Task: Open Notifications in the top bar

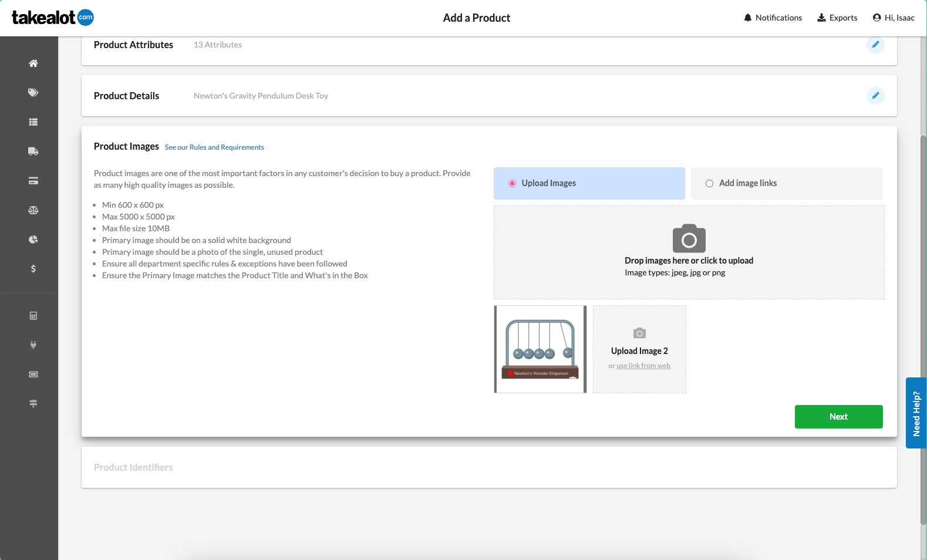Action: pos(773,18)
